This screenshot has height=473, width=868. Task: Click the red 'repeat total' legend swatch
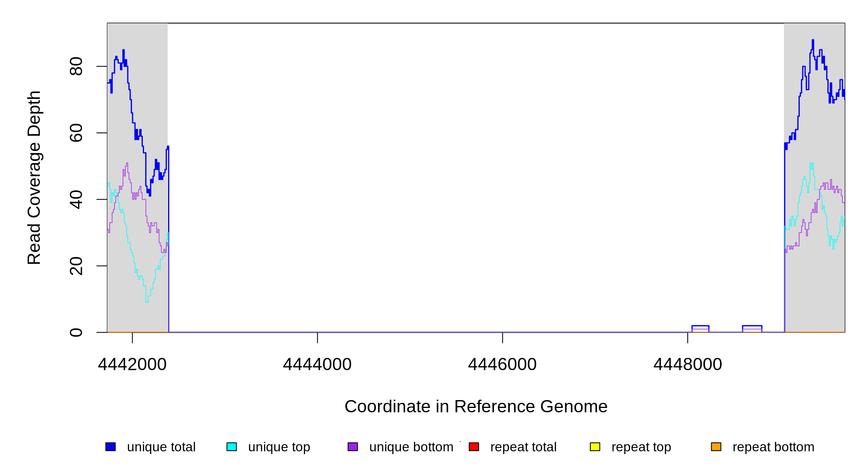(x=474, y=447)
